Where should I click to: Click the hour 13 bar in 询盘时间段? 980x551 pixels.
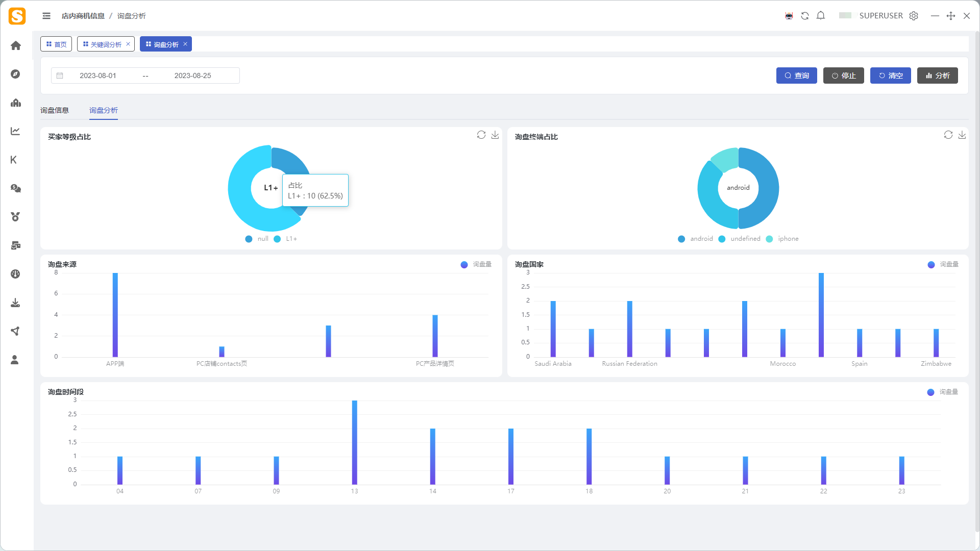click(x=355, y=442)
